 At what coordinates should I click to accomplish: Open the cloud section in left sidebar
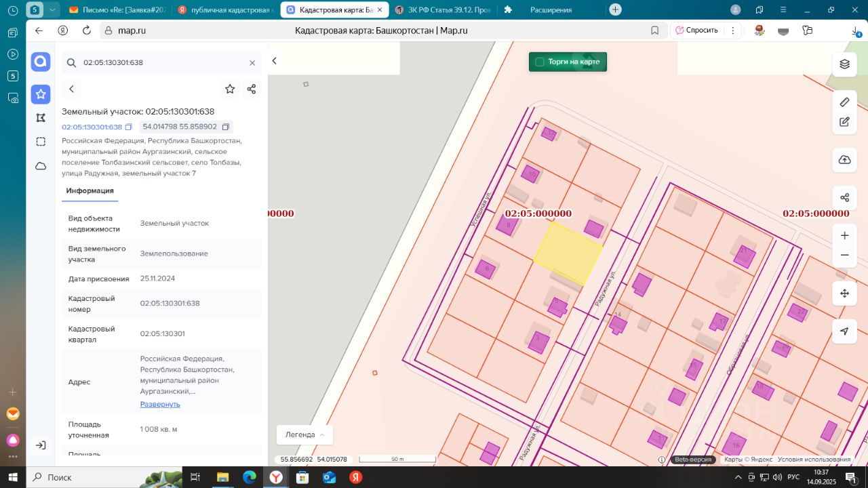click(41, 166)
